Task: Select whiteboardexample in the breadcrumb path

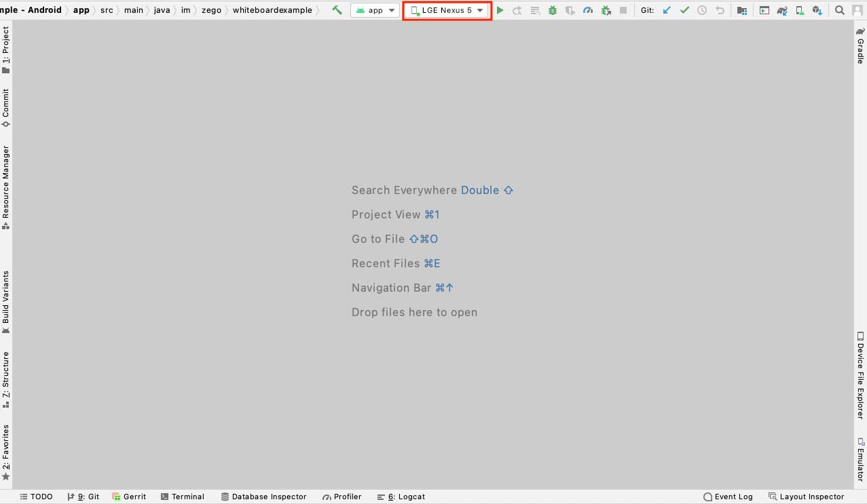Action: pyautogui.click(x=272, y=11)
